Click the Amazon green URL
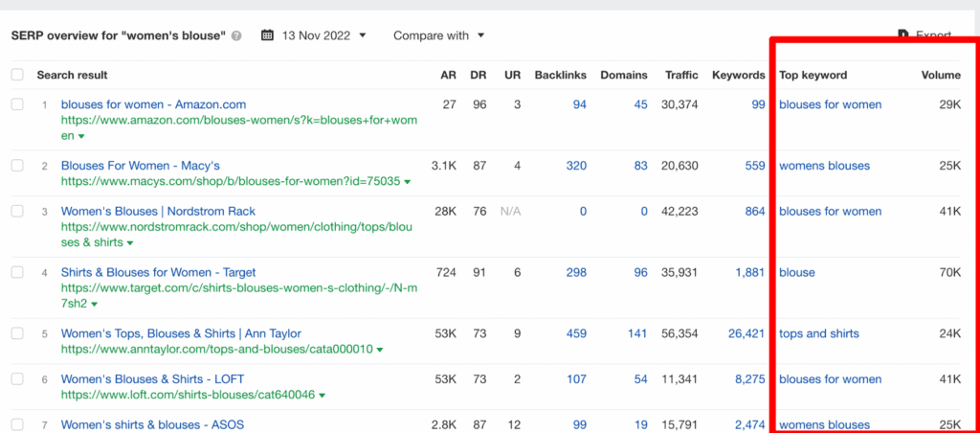Screen dimensions: 980x433 238,127
